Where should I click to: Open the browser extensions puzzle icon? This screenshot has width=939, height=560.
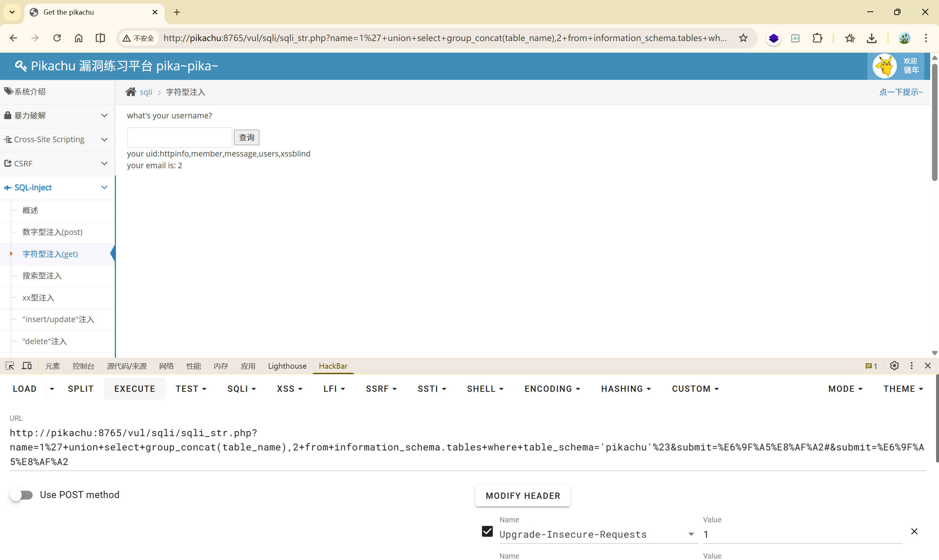pyautogui.click(x=817, y=38)
